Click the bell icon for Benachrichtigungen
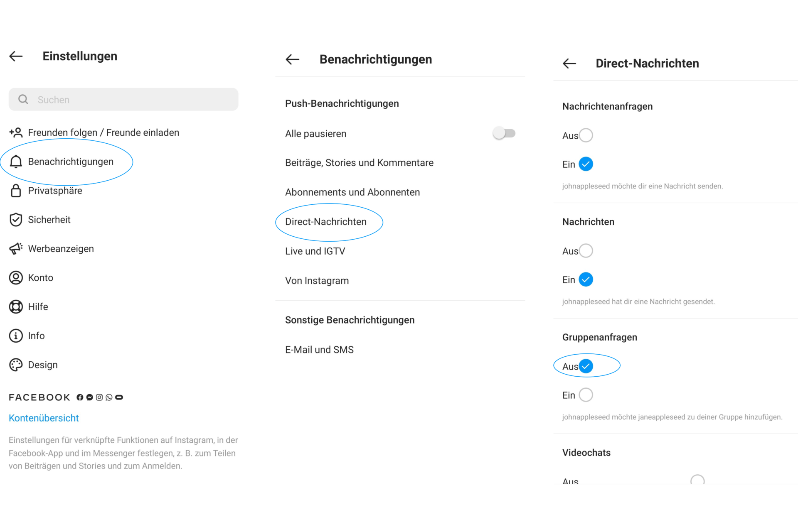 coord(16,162)
